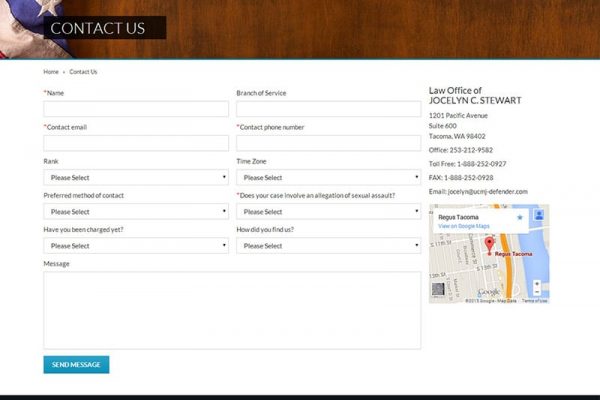Open Preferred method of contact dropdown
The width and height of the screenshot is (600, 400).
pyautogui.click(x=136, y=212)
